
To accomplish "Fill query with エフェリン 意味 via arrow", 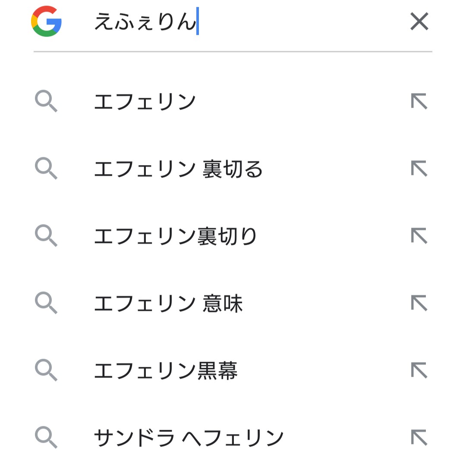I will (419, 304).
